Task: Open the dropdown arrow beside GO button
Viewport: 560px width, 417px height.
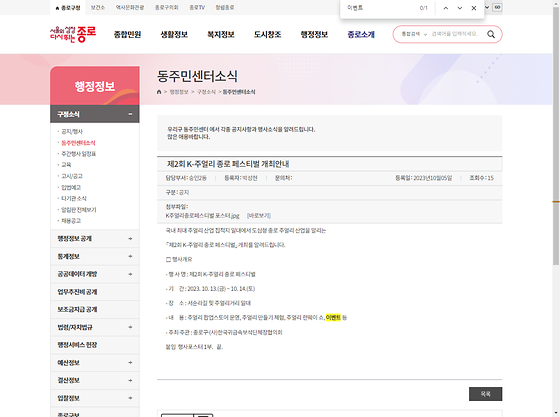Action: (x=487, y=7)
